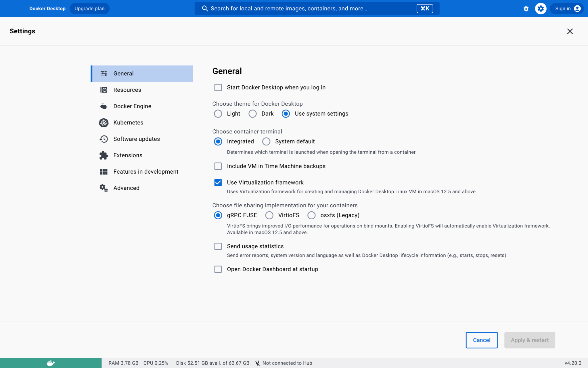
Task: Click the settings gear icon
Action: [541, 9]
